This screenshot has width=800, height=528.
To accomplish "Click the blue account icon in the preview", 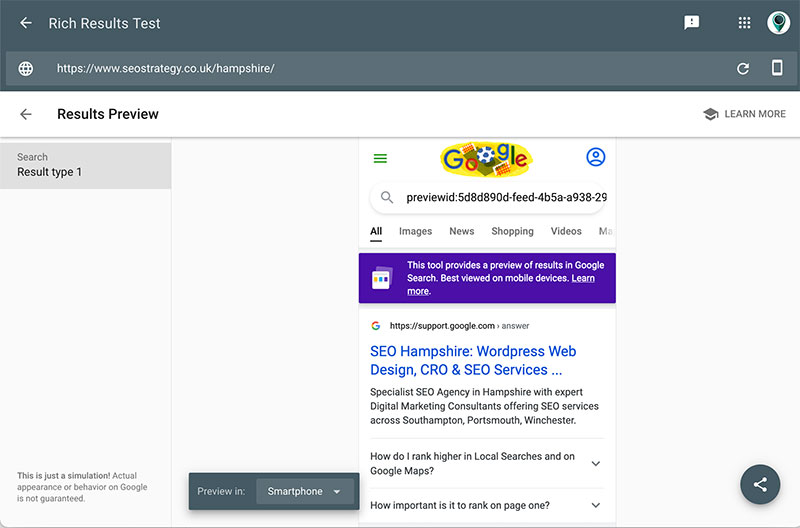I will (595, 157).
